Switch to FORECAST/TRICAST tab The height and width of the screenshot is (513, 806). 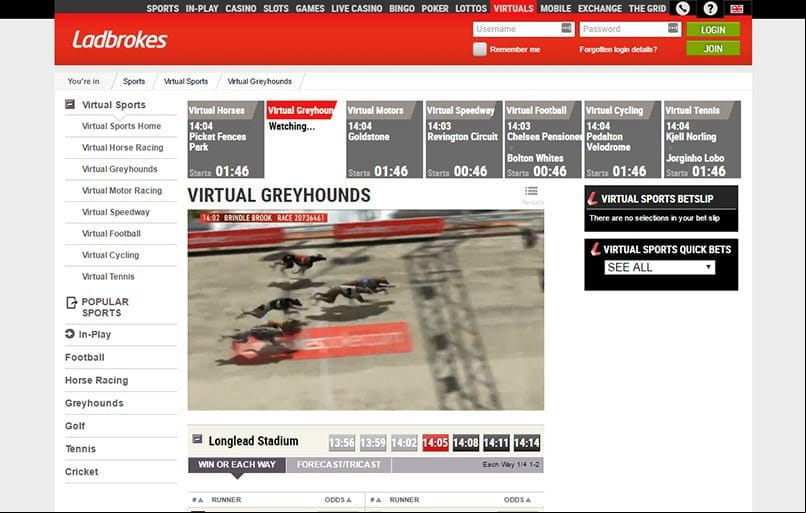[339, 465]
